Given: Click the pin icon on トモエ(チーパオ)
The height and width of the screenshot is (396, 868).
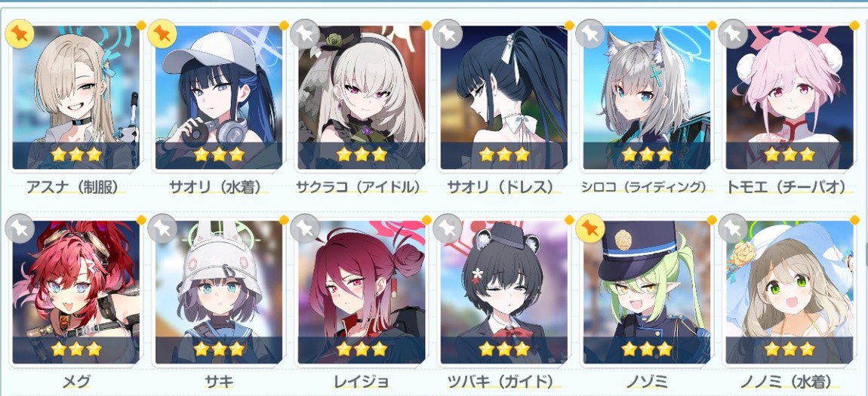Looking at the screenshot, I should (x=733, y=34).
